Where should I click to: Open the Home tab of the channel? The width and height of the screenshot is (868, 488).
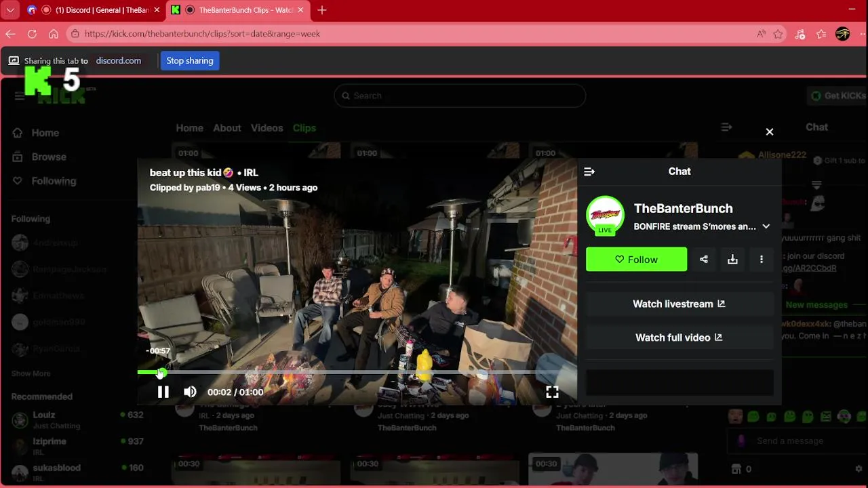coord(189,128)
